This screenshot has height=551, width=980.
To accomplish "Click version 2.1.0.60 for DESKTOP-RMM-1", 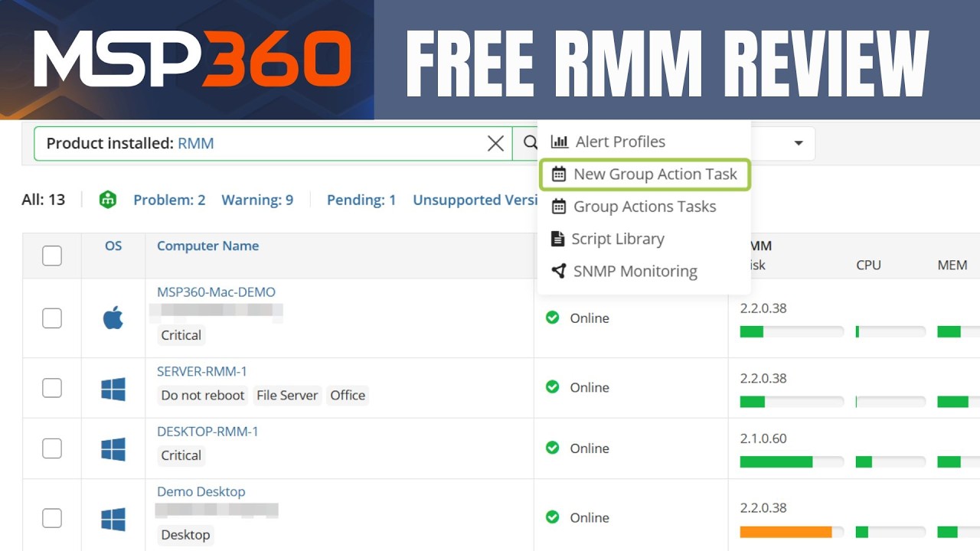I will [763, 439].
